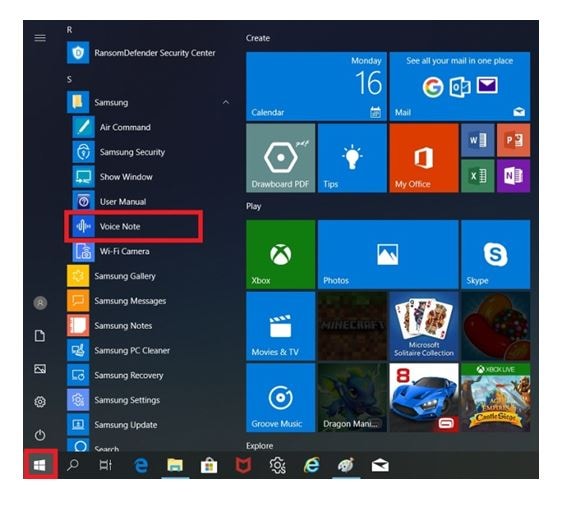Image resolution: width=567 pixels, height=506 pixels.
Task: Open the Calendar tile
Action: click(316, 86)
